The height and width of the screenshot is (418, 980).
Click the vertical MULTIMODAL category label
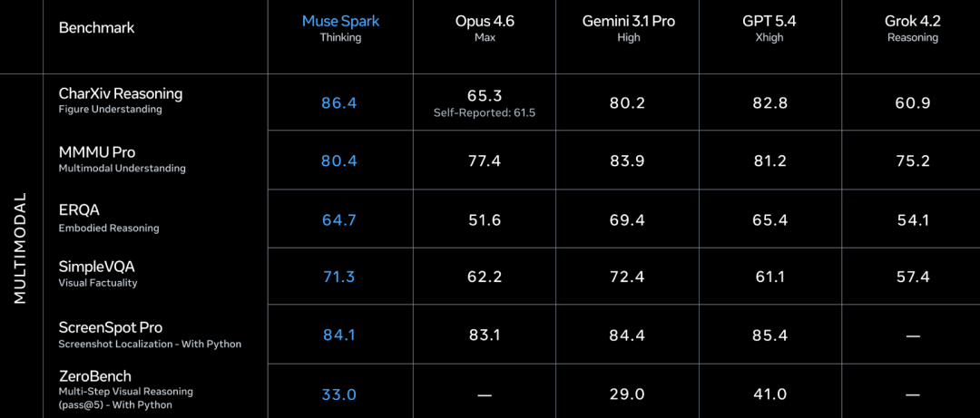20,248
